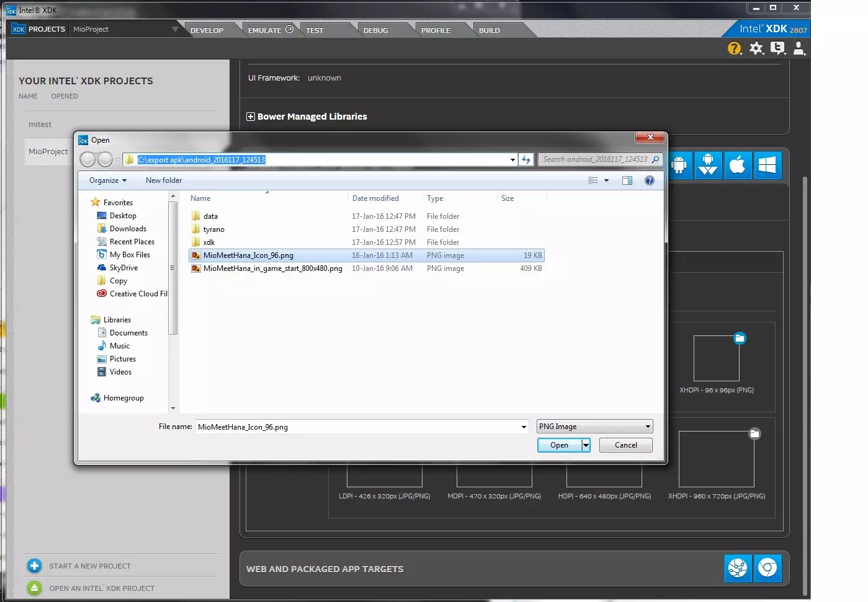Image resolution: width=868 pixels, height=602 pixels.
Task: Click the refresh icon beside address bar
Action: (x=526, y=160)
